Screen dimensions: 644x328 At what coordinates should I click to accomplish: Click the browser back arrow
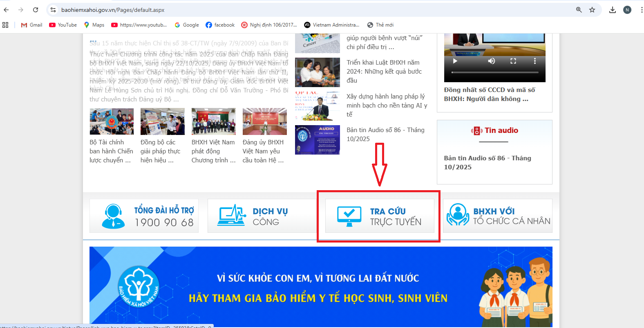click(6, 10)
